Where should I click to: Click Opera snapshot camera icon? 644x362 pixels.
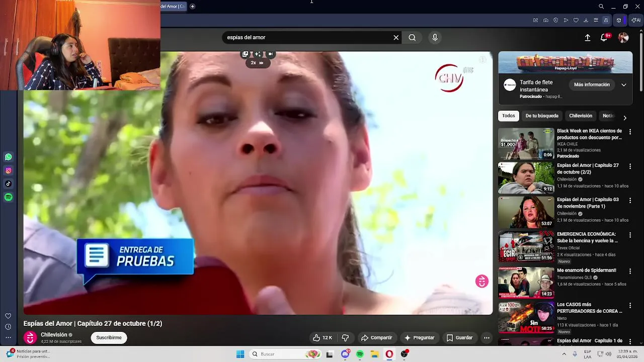pos(545,20)
